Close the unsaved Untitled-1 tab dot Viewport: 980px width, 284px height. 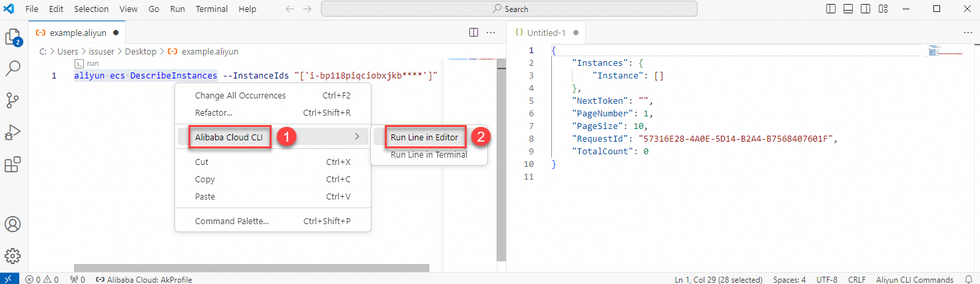coord(576,32)
